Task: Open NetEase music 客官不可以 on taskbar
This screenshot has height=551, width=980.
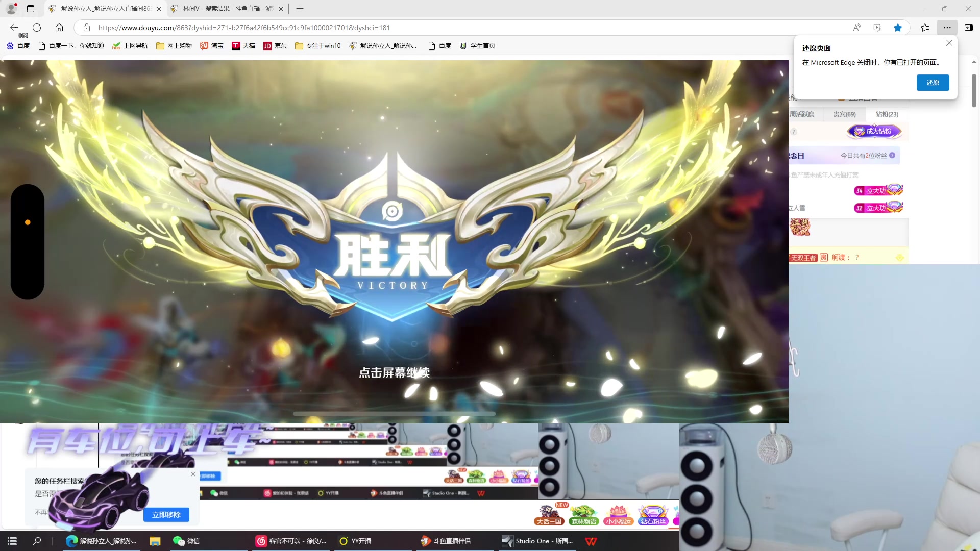Action: (x=292, y=541)
